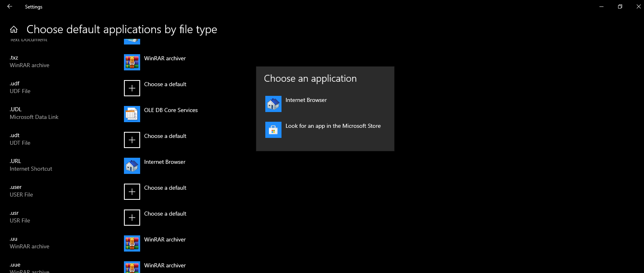
Task: Click OLE DB Core Services icon
Action: point(132,114)
